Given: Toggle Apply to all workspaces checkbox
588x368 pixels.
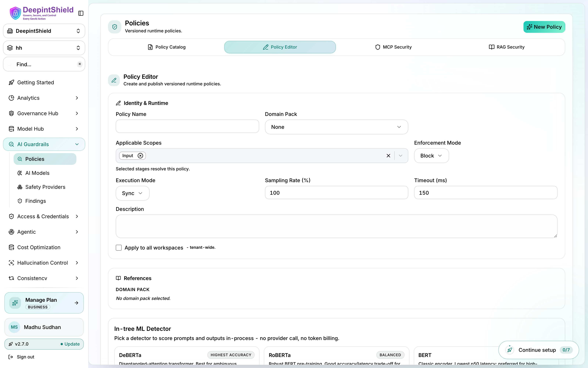Looking at the screenshot, I should click(x=119, y=248).
